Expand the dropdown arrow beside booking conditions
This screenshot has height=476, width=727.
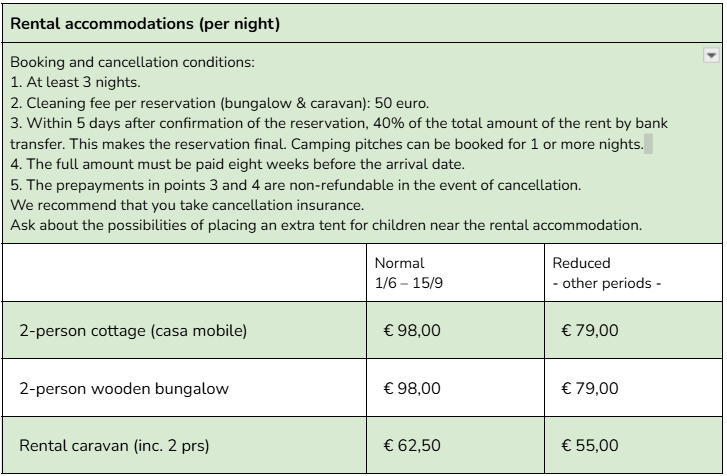711,56
